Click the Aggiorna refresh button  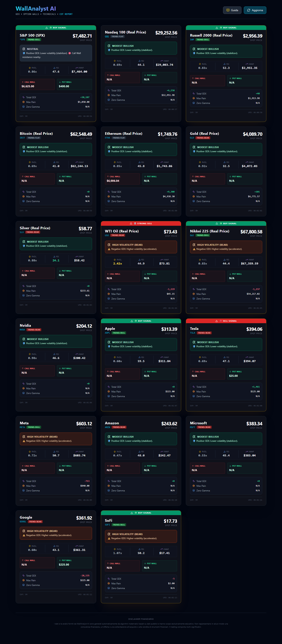(255, 10)
